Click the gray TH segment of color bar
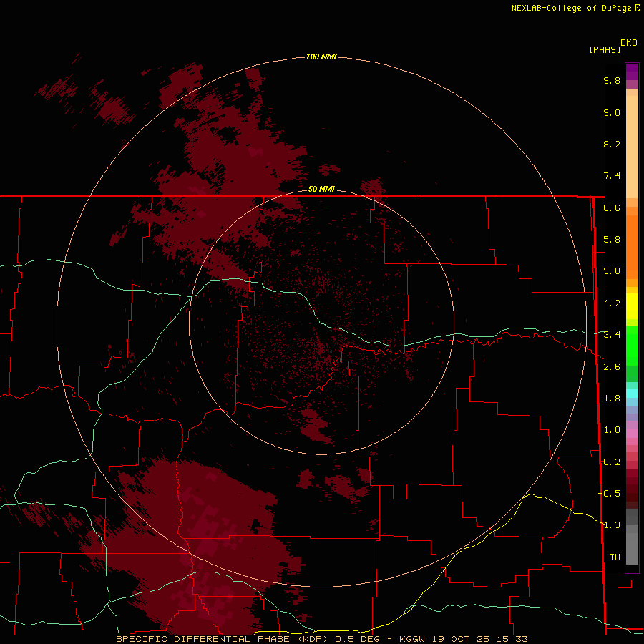Image resolution: width=644 pixels, height=644 pixels. (x=632, y=546)
